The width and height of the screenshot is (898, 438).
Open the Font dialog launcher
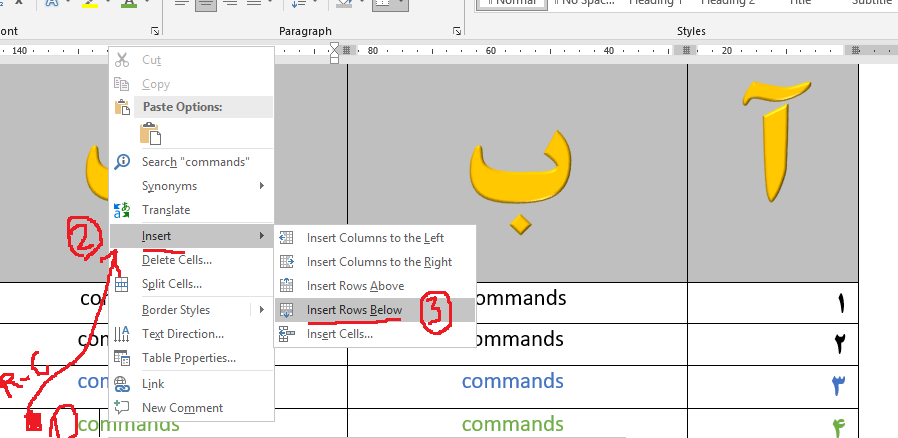point(154,32)
